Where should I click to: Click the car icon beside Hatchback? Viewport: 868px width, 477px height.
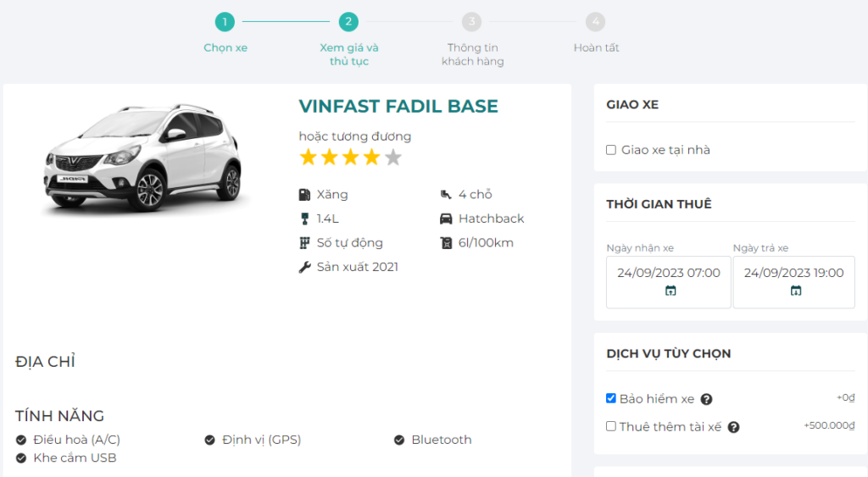click(446, 219)
